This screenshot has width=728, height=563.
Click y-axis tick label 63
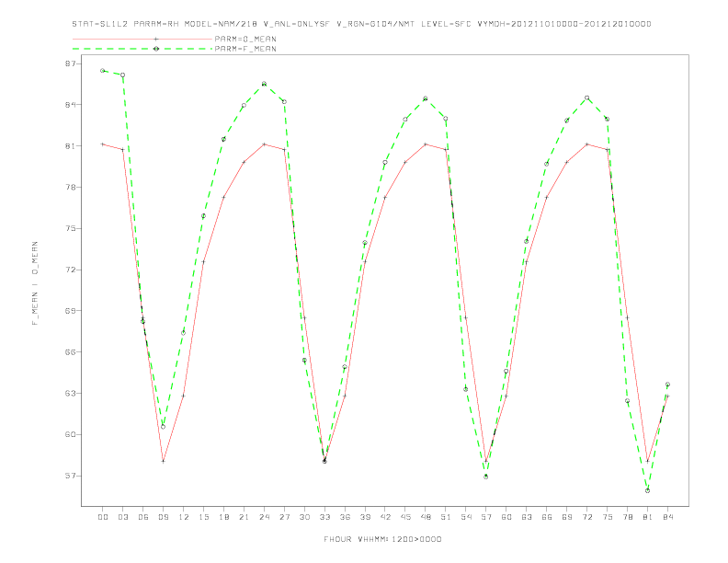pyautogui.click(x=71, y=394)
